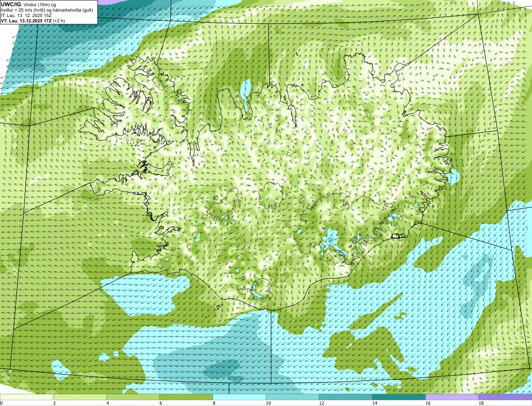Click the legend scale label '18'
This screenshot has height=406, width=532.
coord(481,403)
